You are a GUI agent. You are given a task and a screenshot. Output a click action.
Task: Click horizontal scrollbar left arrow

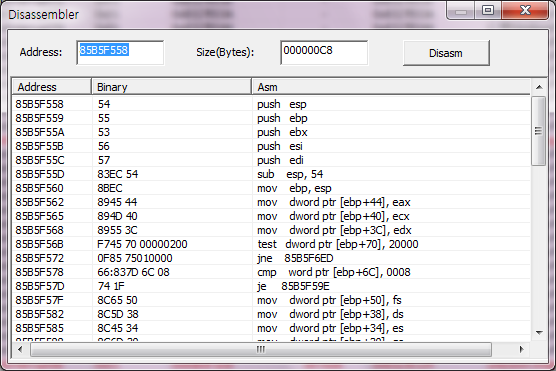(x=20, y=349)
